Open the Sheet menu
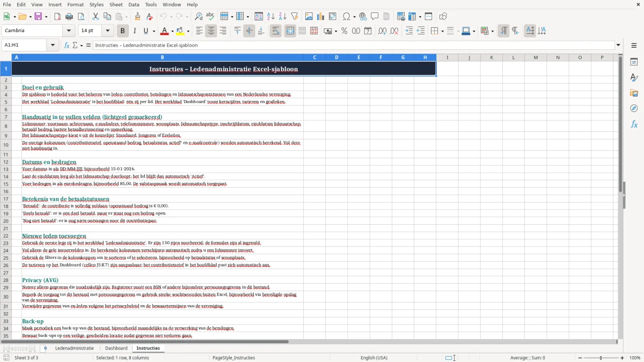The image size is (644, 362). 116,4
